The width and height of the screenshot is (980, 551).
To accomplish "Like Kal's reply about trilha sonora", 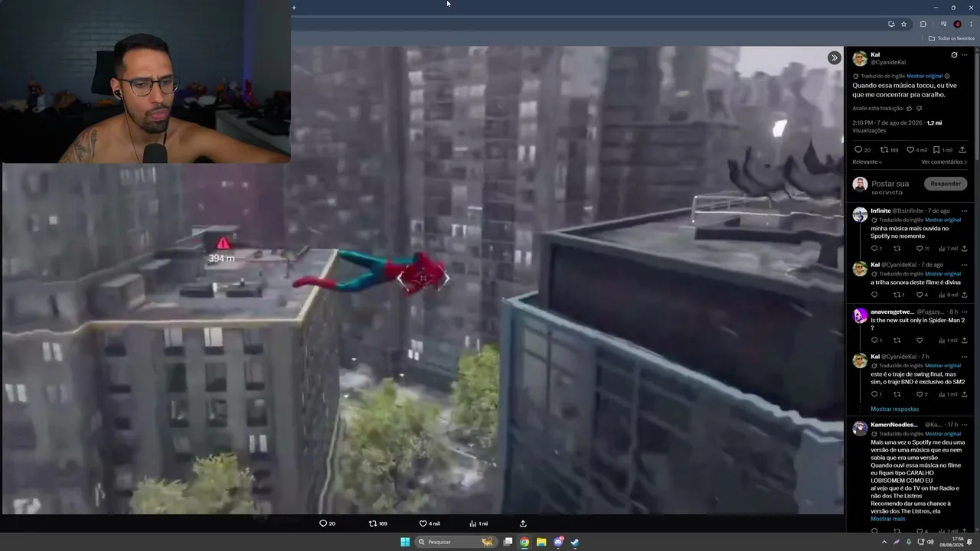I will point(922,295).
